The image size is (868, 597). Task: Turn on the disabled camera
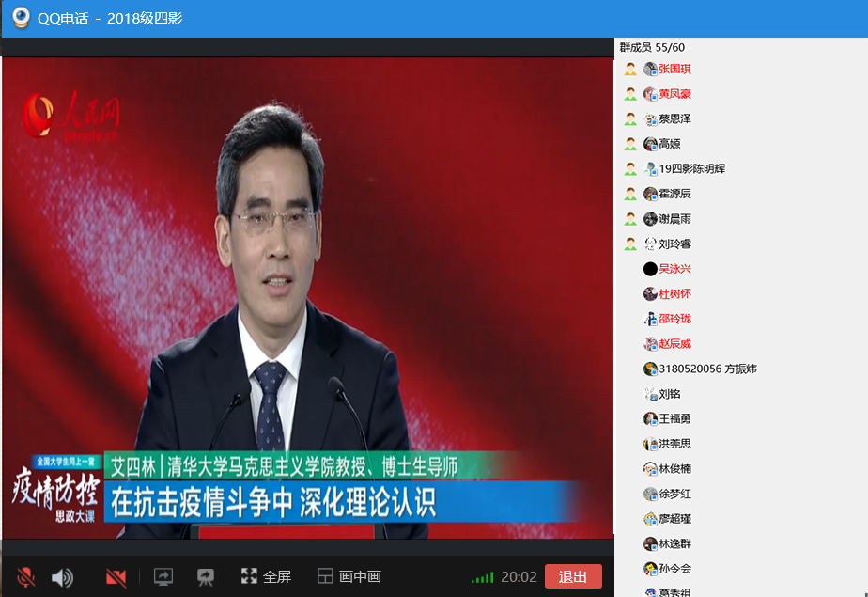pyautogui.click(x=116, y=577)
